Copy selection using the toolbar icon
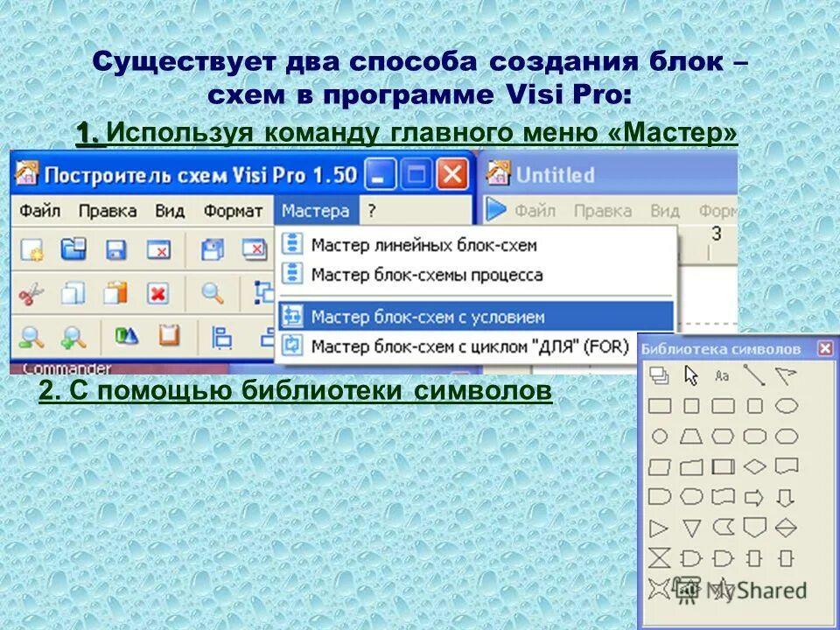This screenshot has height=630, width=840. click(73, 290)
